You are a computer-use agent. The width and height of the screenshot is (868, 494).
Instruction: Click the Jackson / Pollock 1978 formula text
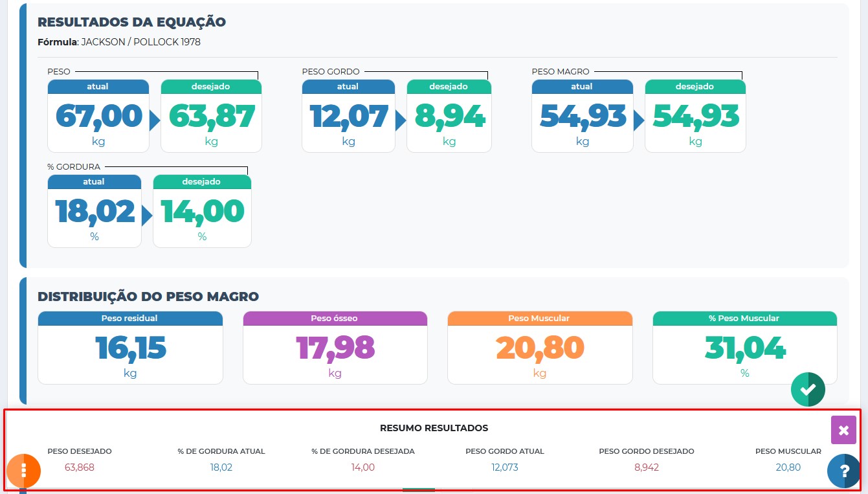click(x=140, y=42)
